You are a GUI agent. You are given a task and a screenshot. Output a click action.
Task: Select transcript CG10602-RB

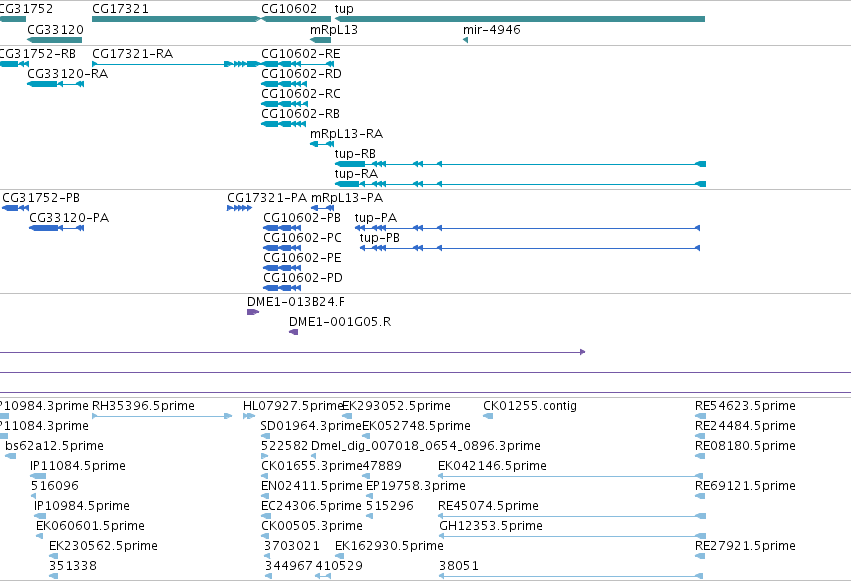284,124
